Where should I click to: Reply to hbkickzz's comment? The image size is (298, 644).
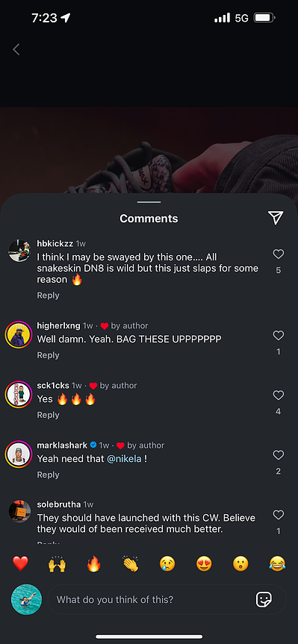click(x=48, y=296)
